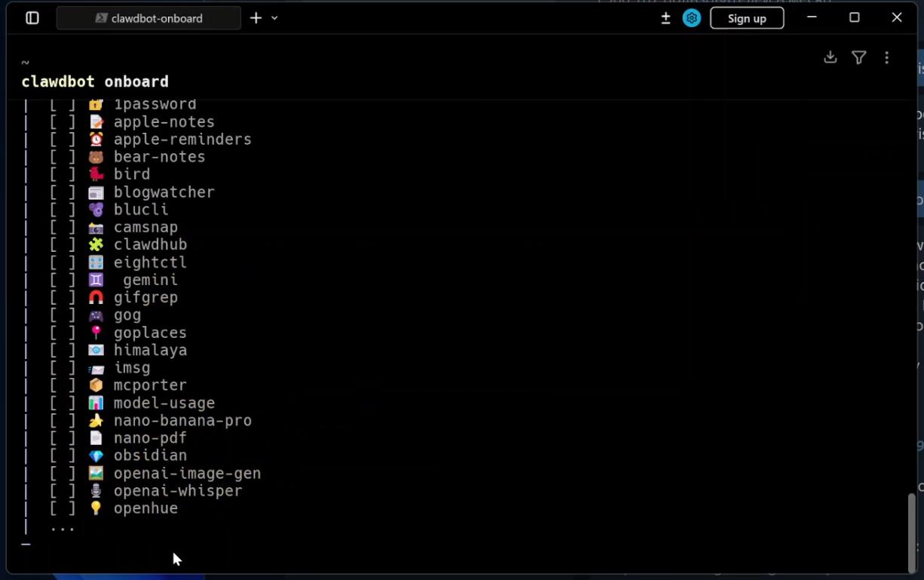The width and height of the screenshot is (924, 580).
Task: Click the banana icon beside nano-banana-pro
Action: coord(96,420)
